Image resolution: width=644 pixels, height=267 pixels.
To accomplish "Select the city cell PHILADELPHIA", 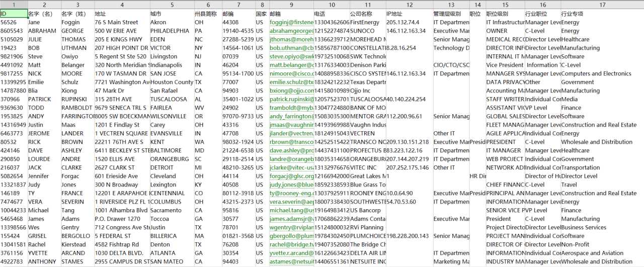I will coord(172,31).
